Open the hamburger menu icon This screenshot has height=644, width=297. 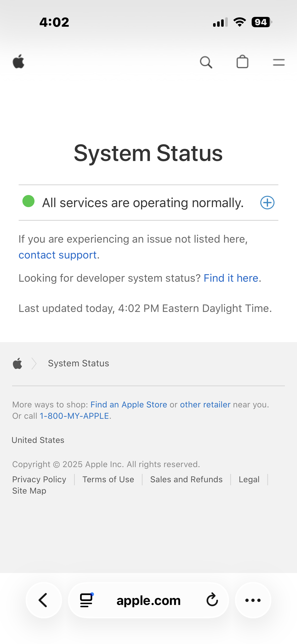pyautogui.click(x=279, y=62)
